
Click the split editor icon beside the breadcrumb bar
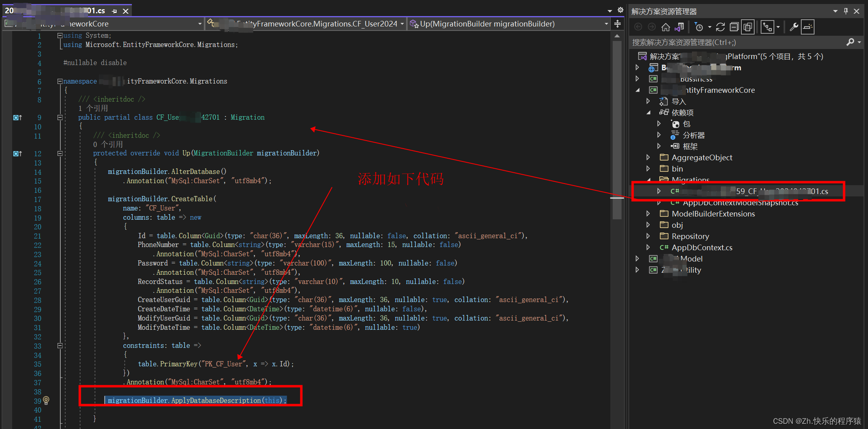617,24
